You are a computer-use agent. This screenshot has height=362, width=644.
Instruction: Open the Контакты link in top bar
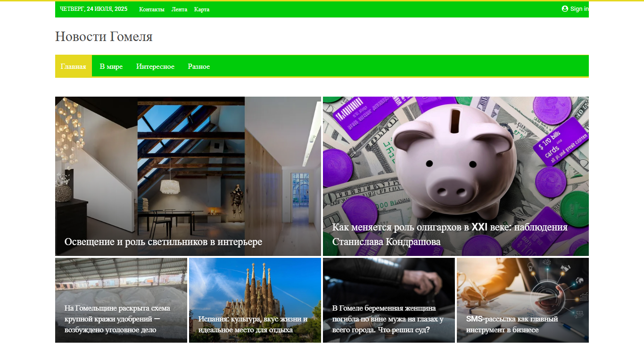pyautogui.click(x=152, y=9)
